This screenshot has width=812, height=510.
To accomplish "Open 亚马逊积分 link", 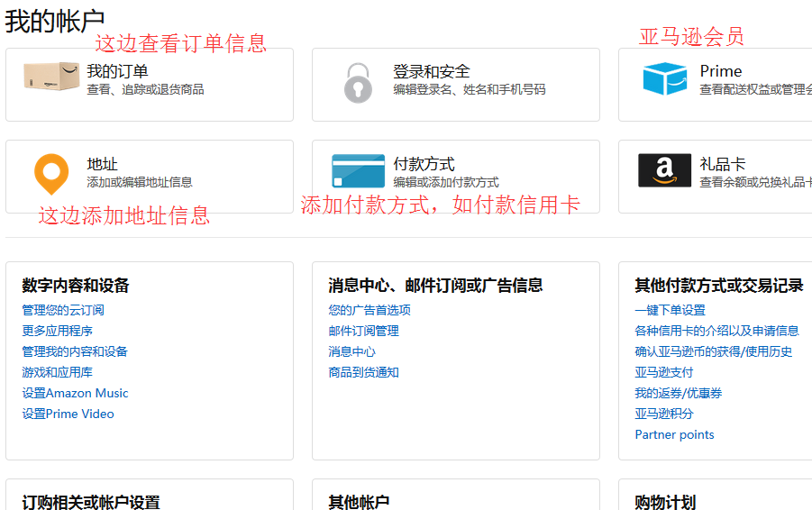I will 664,414.
